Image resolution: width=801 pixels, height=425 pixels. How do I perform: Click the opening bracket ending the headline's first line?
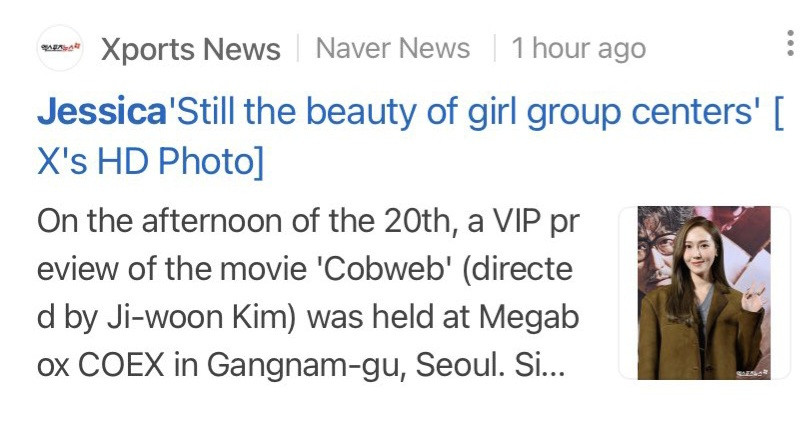pyautogui.click(x=779, y=112)
